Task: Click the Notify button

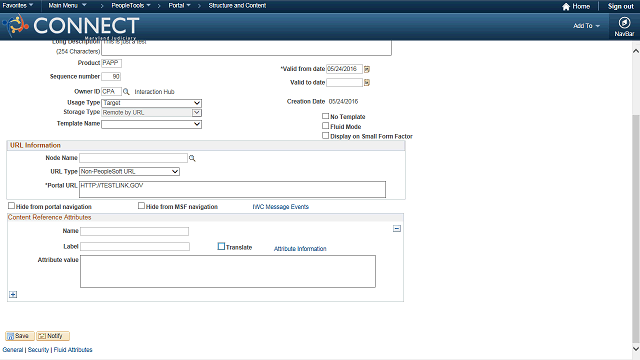Action: click(x=53, y=336)
